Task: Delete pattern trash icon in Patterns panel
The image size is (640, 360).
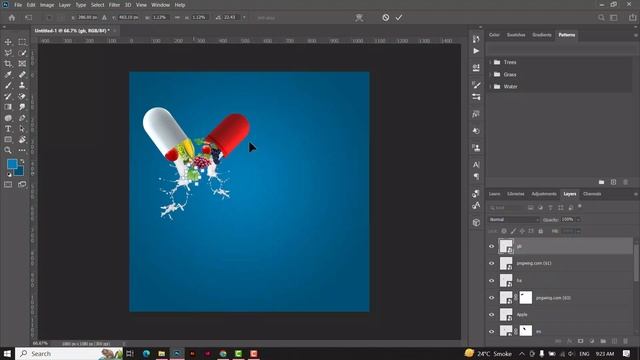Action: [x=625, y=182]
